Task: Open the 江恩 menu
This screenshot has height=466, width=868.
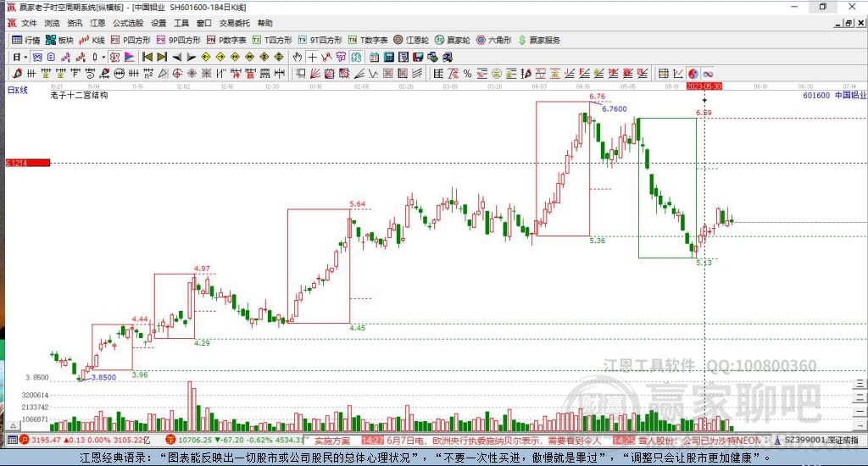Action: [97, 23]
